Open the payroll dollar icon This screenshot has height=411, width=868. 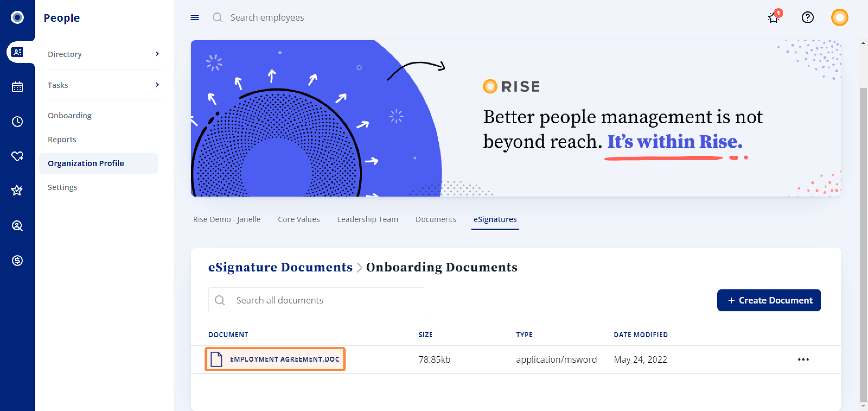[17, 260]
